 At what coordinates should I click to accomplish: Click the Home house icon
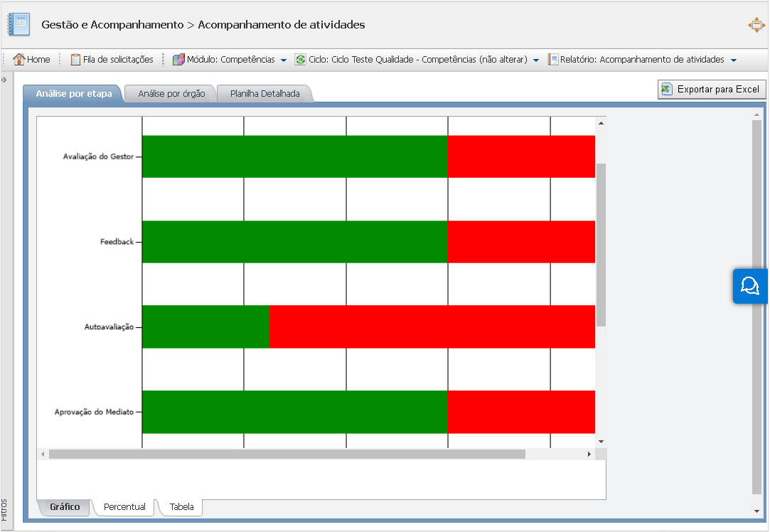click(x=19, y=60)
